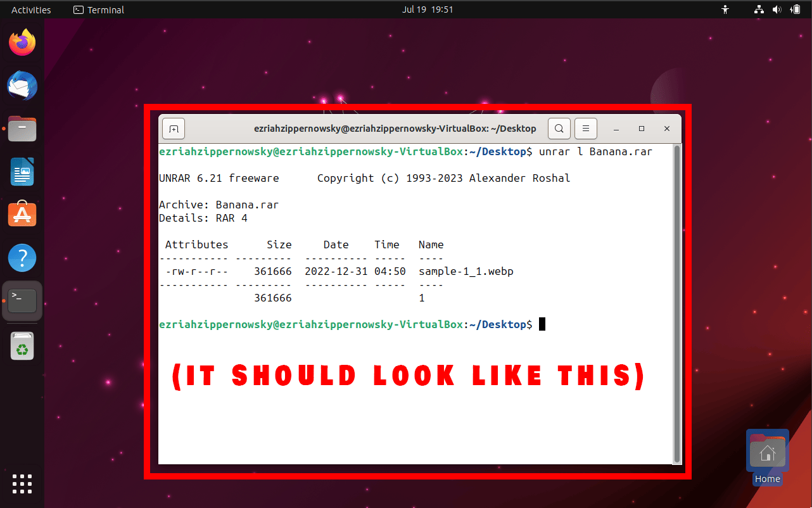812x508 pixels.
Task: Open the calendar by clicking the clock
Action: tap(428, 10)
